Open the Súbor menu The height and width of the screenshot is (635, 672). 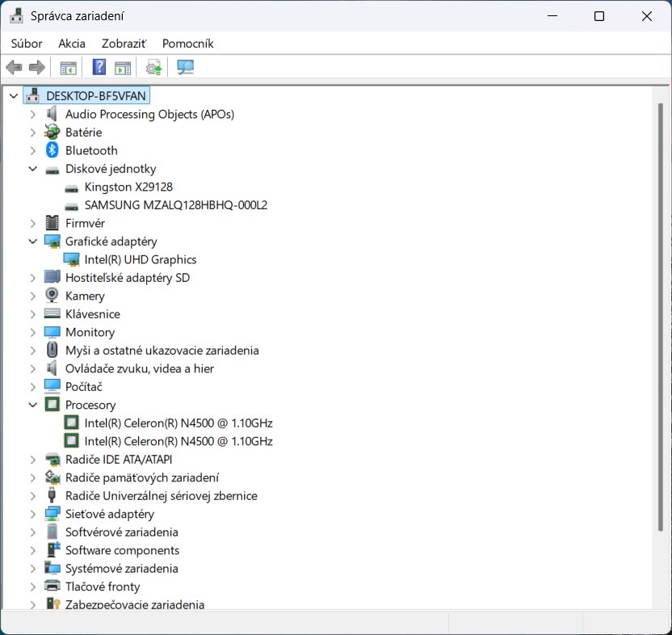[27, 44]
